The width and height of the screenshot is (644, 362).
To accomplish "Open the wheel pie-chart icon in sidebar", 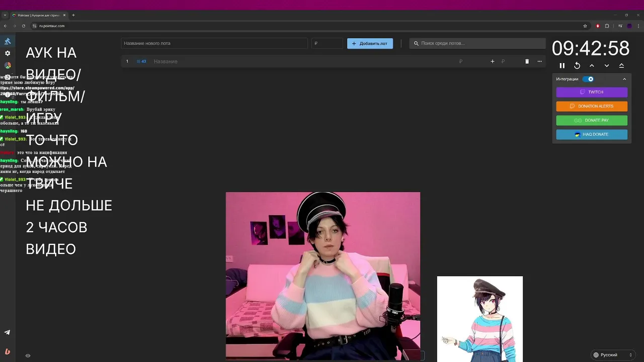I will tap(8, 65).
